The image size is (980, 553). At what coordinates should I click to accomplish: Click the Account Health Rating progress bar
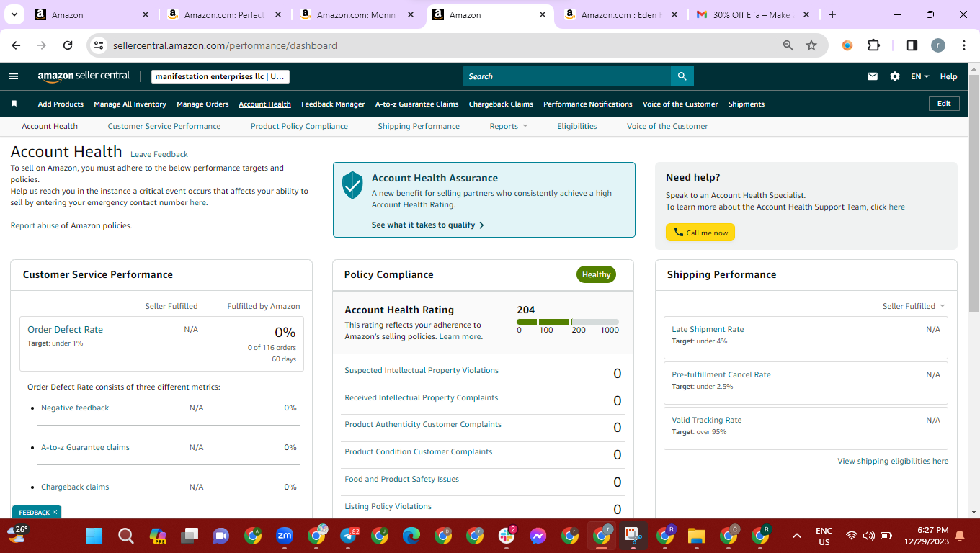coord(568,321)
